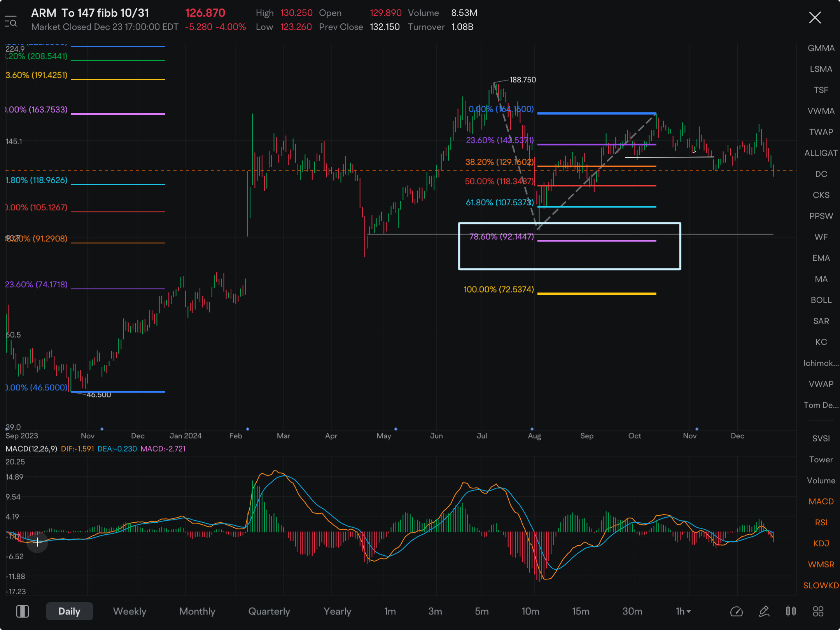Activate the pencil drawing tool
The width and height of the screenshot is (840, 630).
click(x=764, y=611)
